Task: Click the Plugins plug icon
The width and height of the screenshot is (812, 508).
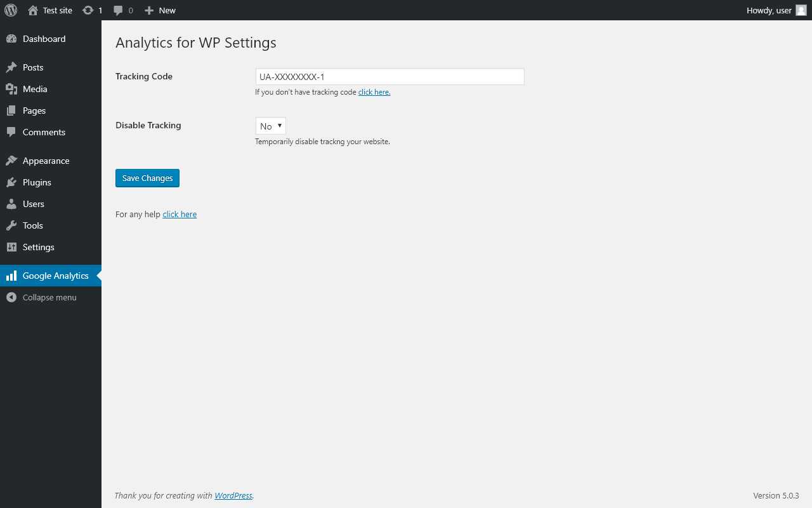Action: pos(11,182)
